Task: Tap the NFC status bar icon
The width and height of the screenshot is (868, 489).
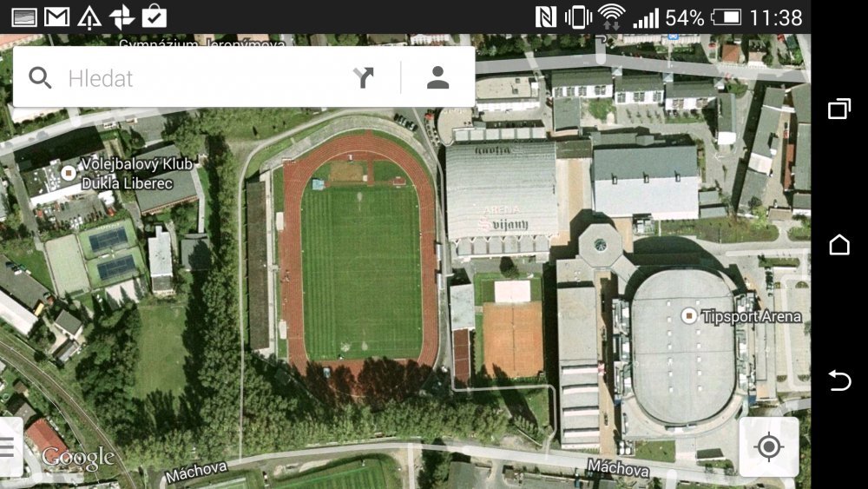Action: point(545,17)
